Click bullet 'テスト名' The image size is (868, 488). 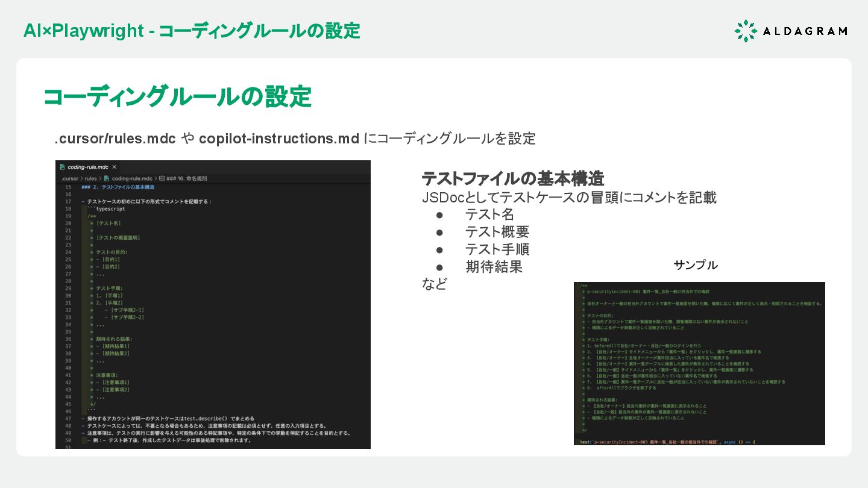[489, 214]
